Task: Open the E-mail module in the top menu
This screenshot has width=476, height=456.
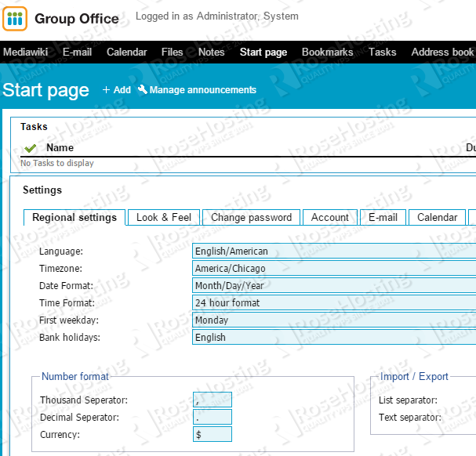Action: point(77,52)
